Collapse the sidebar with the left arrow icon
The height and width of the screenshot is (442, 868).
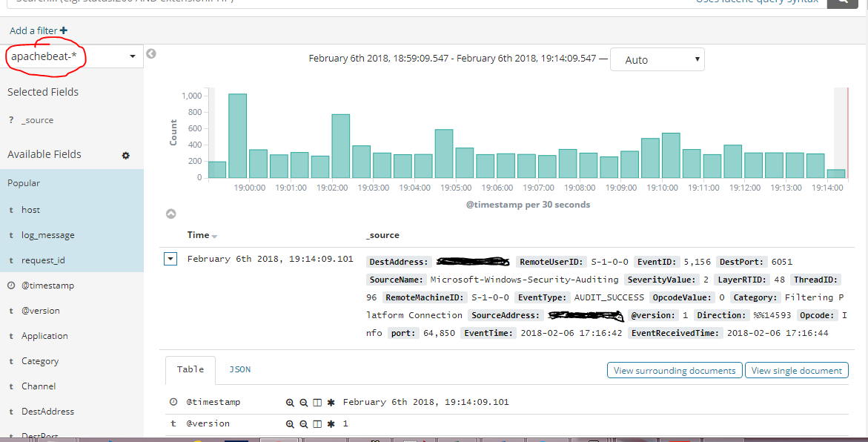(x=150, y=53)
